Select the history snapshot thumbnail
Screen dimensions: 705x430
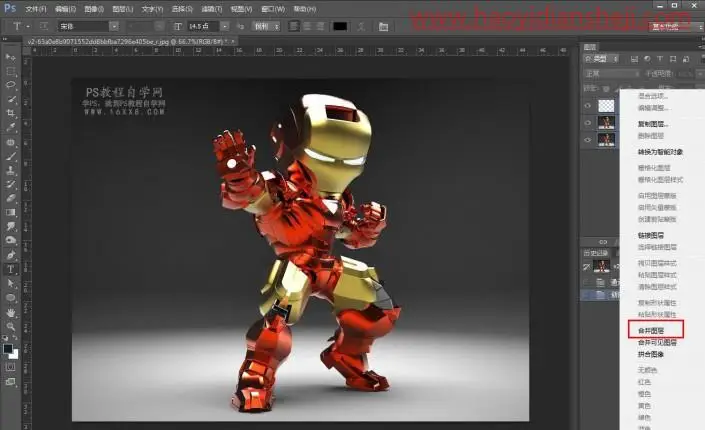[x=601, y=266]
